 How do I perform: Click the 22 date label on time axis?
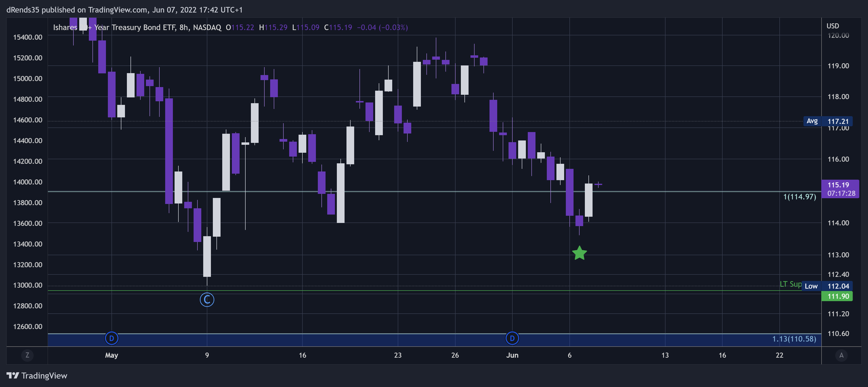click(x=779, y=355)
